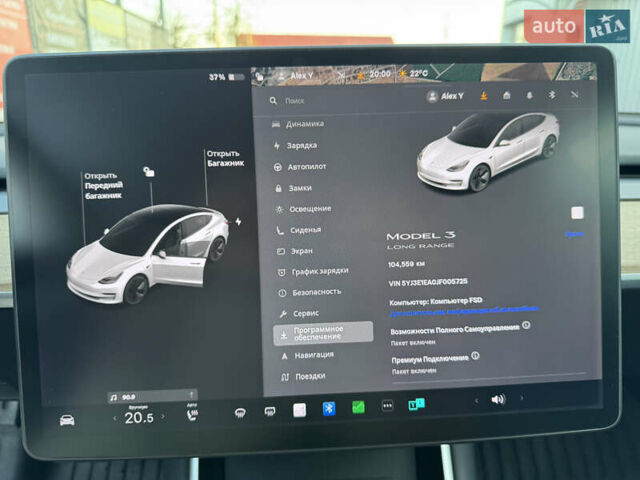Tap the 37% battery indicator
This screenshot has width=640, height=480.
(x=227, y=77)
